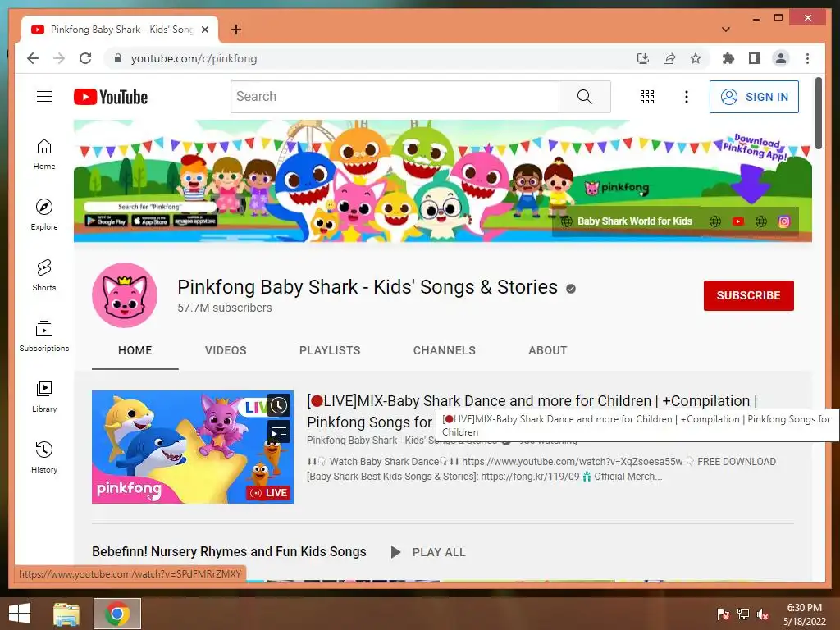Click the SUBSCRIBE button
This screenshot has width=840, height=630.
[748, 295]
